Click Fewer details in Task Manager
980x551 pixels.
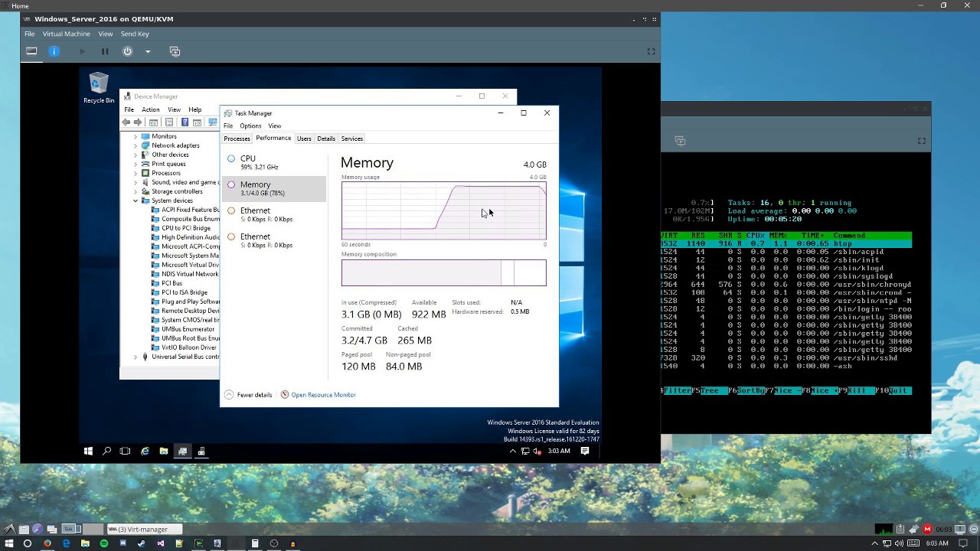click(x=248, y=395)
